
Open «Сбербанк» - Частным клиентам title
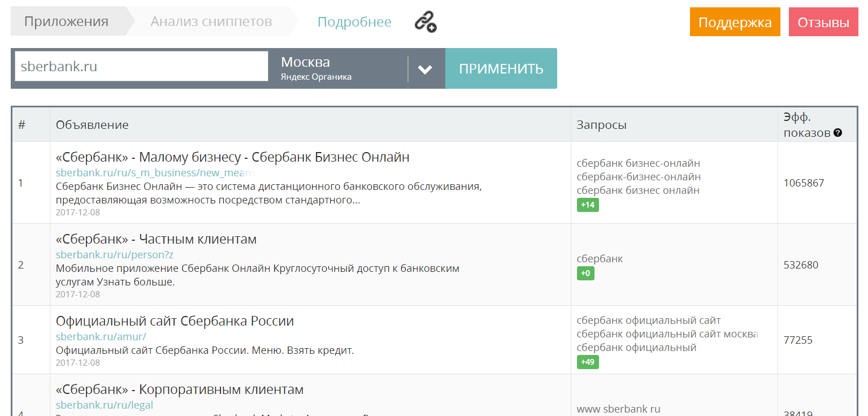coord(156,239)
